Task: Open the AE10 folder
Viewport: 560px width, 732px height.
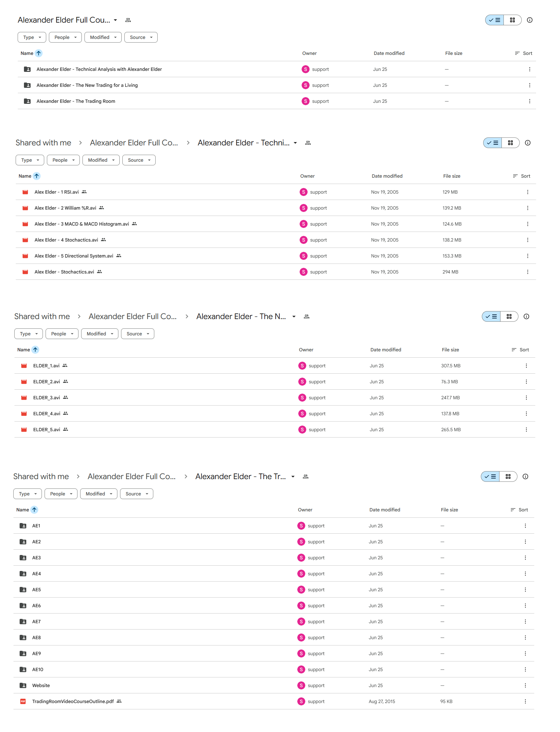Action: point(38,669)
